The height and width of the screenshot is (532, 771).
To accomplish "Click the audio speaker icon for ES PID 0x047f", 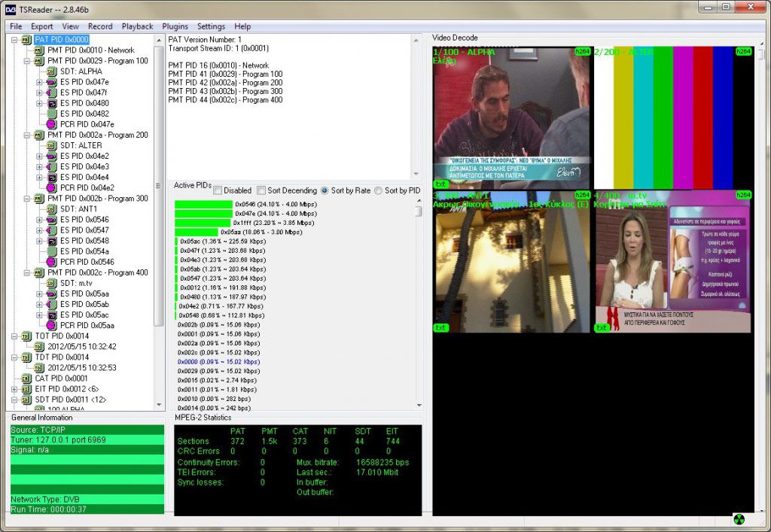I will coord(51,93).
